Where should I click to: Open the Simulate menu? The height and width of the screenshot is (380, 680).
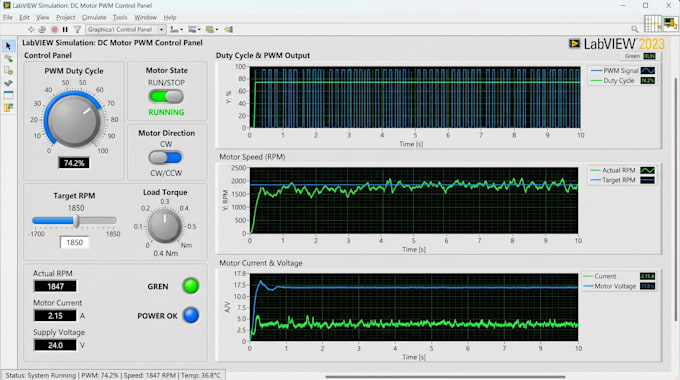click(94, 17)
